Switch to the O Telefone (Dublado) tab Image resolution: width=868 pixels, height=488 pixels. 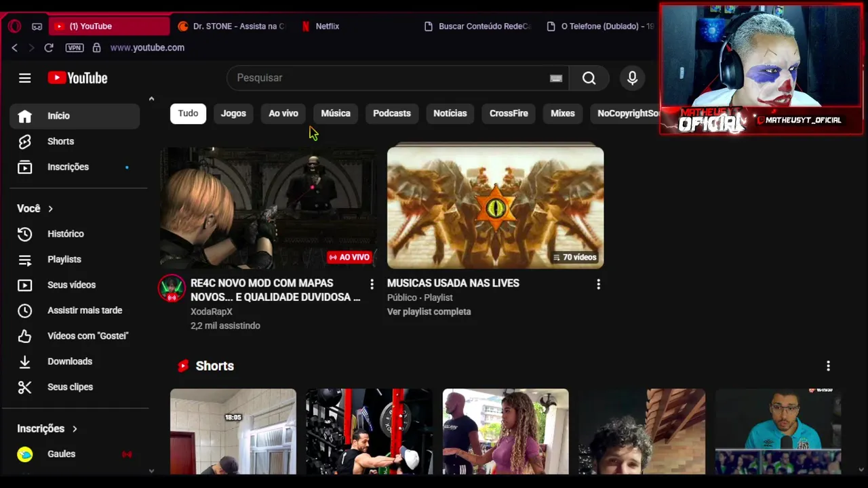600,26
